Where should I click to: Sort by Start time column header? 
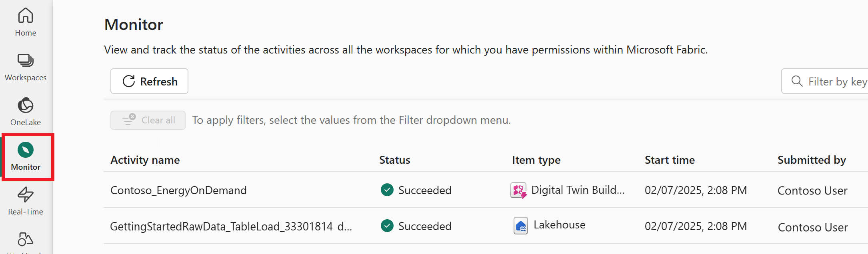click(670, 160)
